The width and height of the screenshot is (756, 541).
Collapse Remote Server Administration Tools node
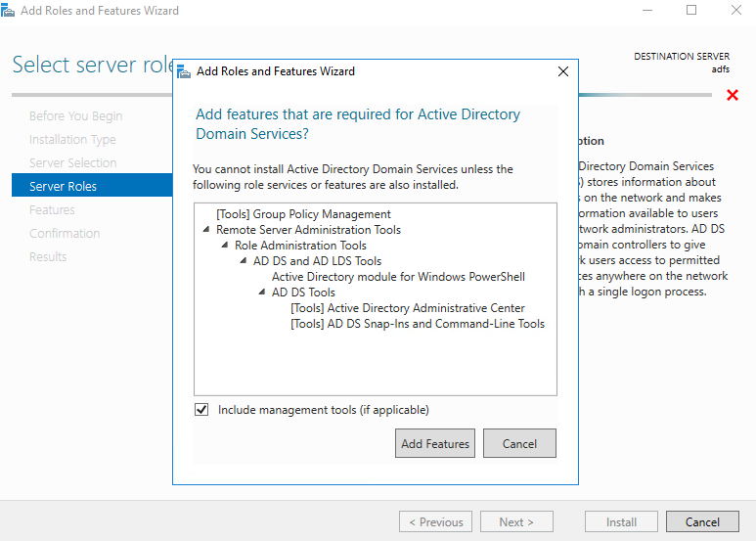[x=206, y=230]
